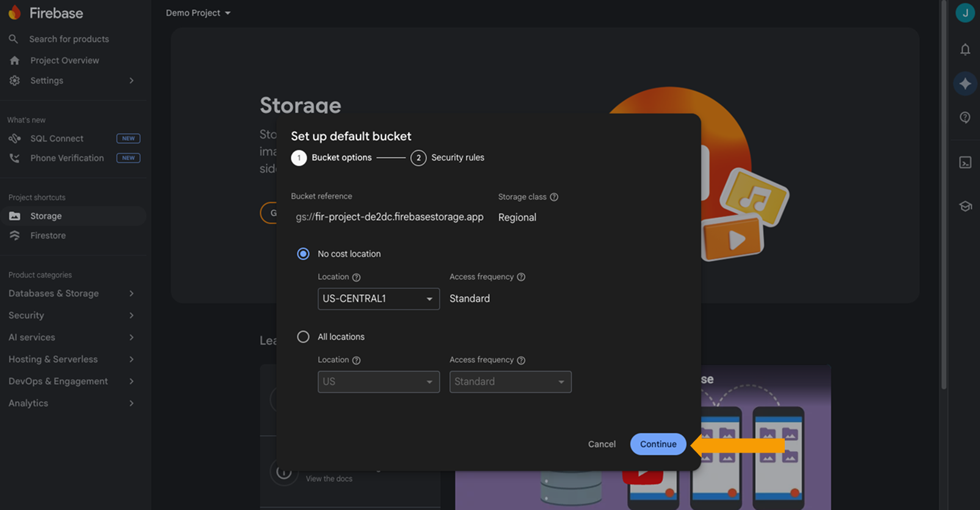Viewport: 980px width, 510px height.
Task: Click help icon next to No cost Location
Action: point(356,277)
